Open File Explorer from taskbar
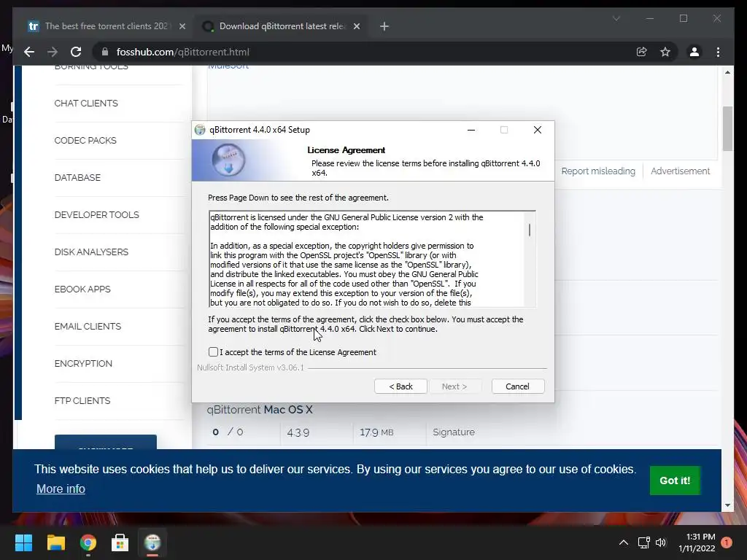This screenshot has height=560, width=747. [x=55, y=542]
